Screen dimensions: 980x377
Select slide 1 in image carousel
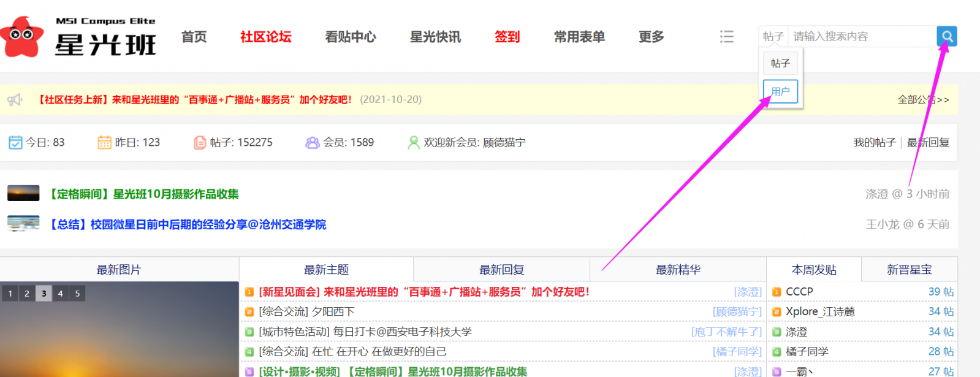[10, 293]
